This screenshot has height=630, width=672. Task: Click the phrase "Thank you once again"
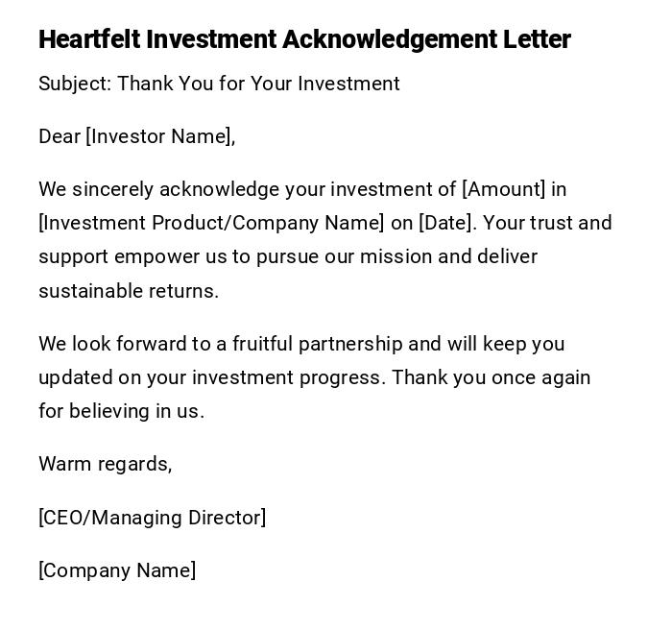[x=491, y=377]
